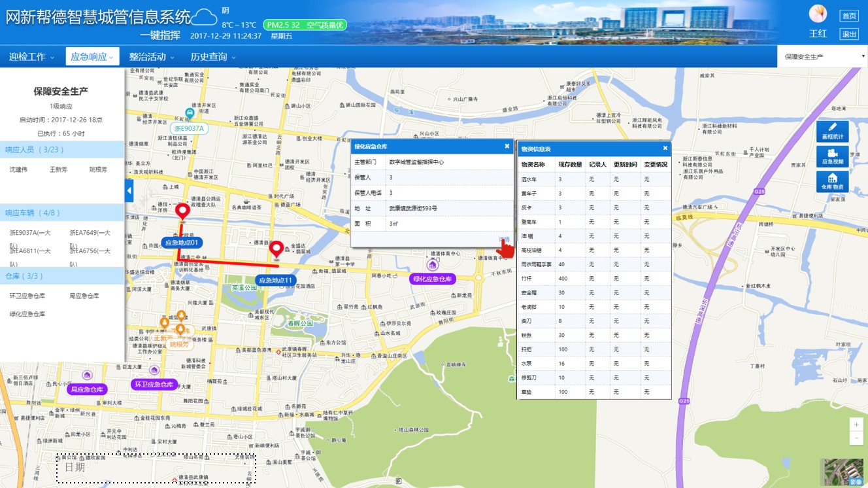This screenshot has width=868, height=488.
Task: Click the 草垫 row in supplies table
Action: (594, 392)
